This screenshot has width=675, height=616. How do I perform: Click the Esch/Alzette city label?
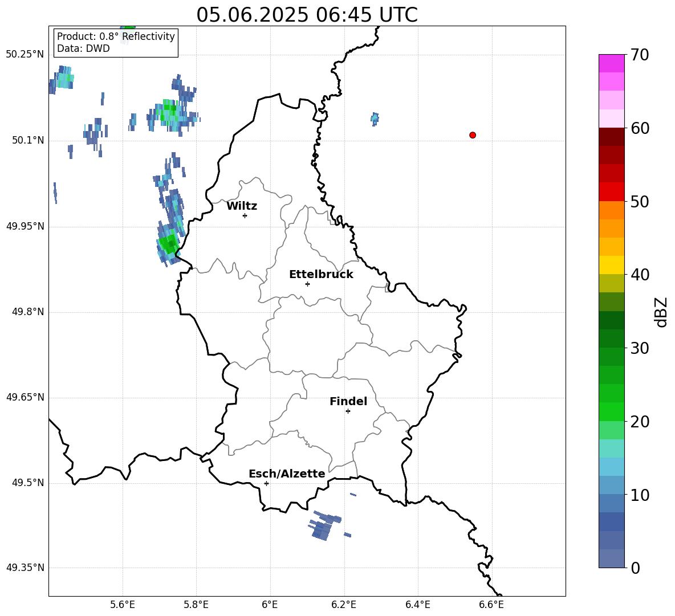pos(287,474)
